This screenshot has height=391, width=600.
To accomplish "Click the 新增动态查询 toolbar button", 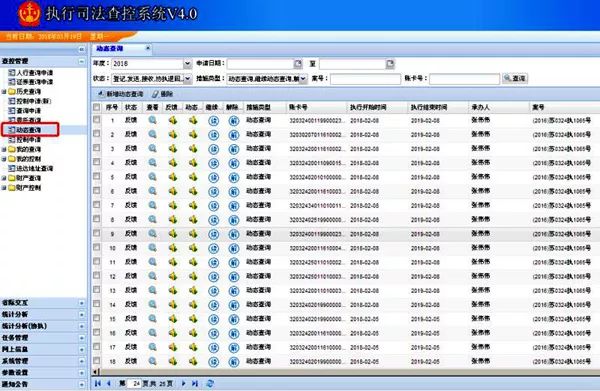I will tap(121, 94).
